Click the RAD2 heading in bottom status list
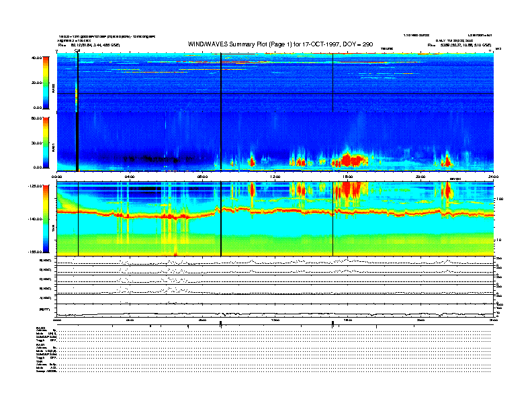Image resolution: width=532 pixels, height=411 pixels. click(x=40, y=328)
